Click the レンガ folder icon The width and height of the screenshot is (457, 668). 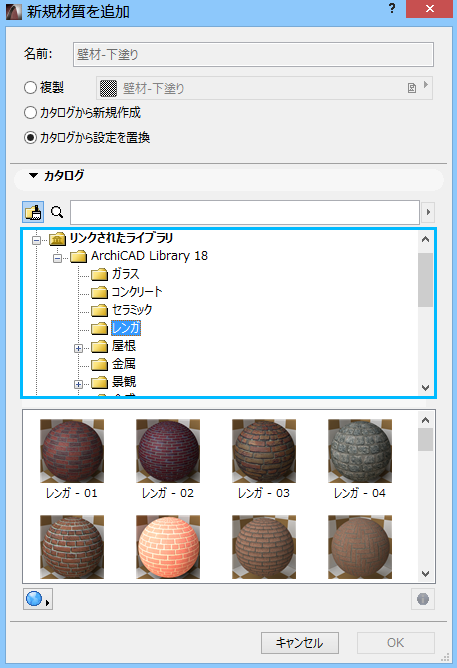click(99, 328)
